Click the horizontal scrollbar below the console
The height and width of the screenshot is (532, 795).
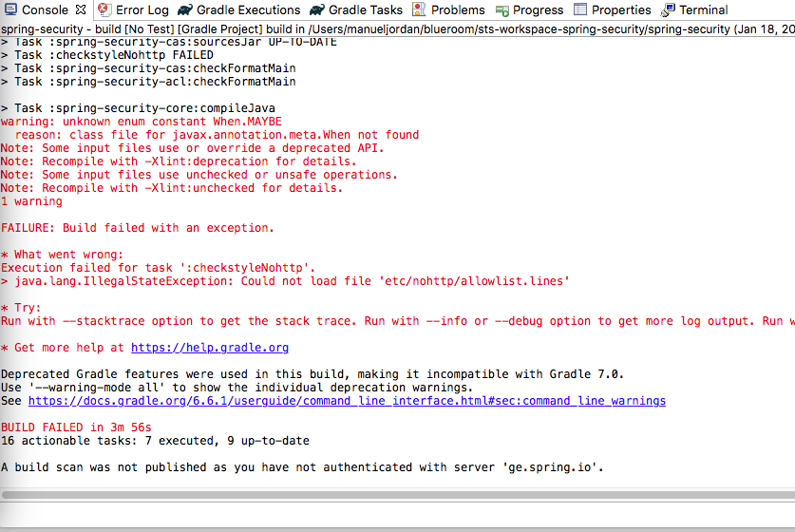coord(397,495)
